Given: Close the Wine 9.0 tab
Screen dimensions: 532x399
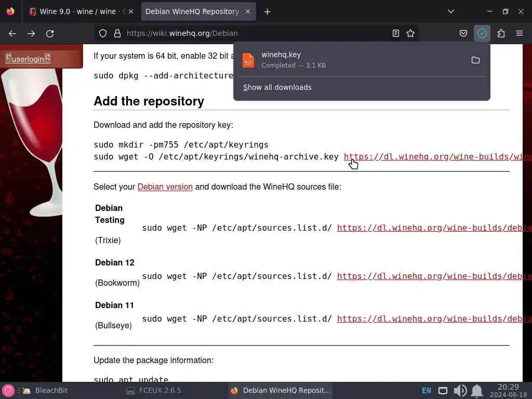Looking at the screenshot, I should (131, 11).
